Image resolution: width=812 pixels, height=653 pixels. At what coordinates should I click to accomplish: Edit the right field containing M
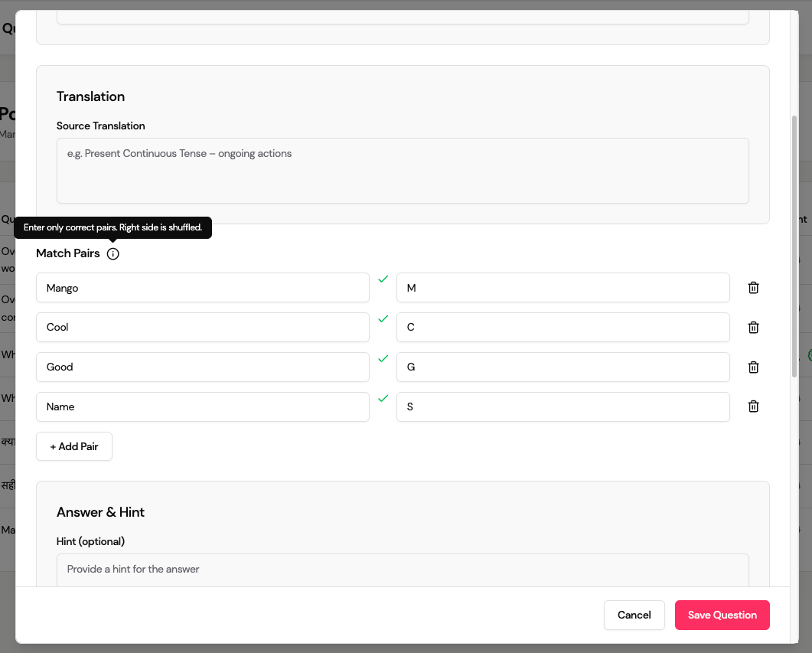tap(563, 288)
